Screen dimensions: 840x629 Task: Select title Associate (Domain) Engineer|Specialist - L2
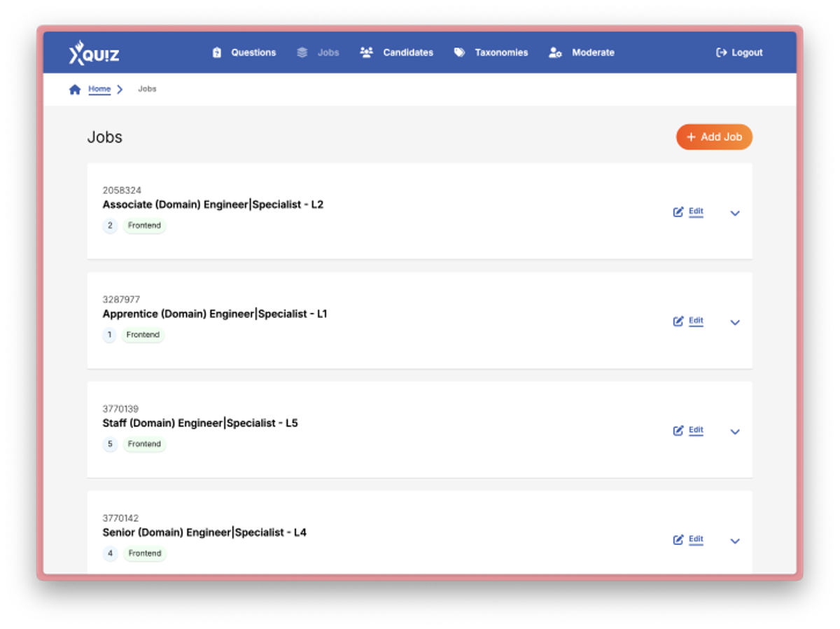coord(213,205)
